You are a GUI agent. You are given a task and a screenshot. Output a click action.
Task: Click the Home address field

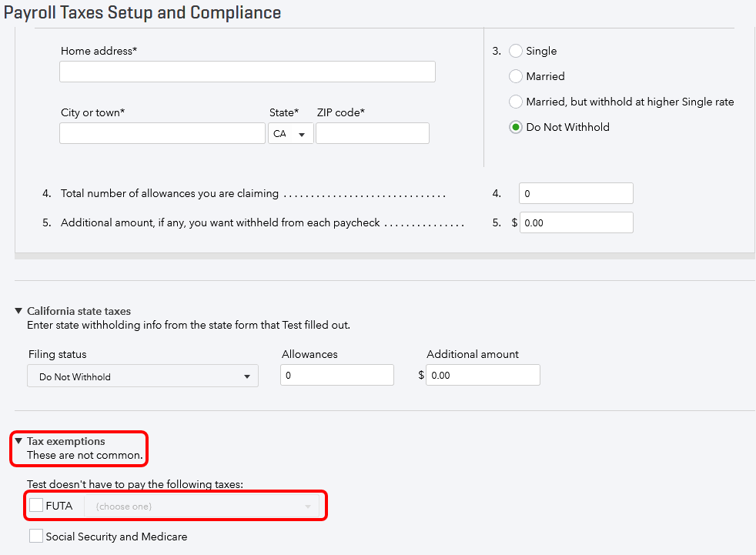247,72
